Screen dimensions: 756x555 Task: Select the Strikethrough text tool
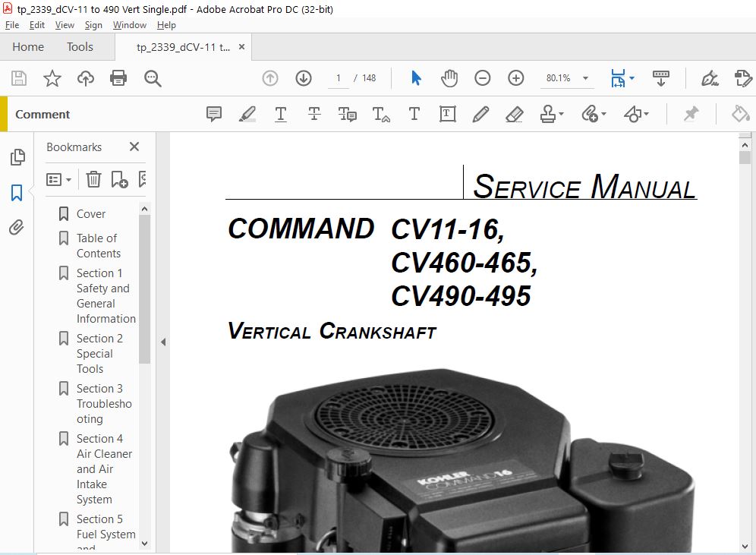(x=314, y=115)
